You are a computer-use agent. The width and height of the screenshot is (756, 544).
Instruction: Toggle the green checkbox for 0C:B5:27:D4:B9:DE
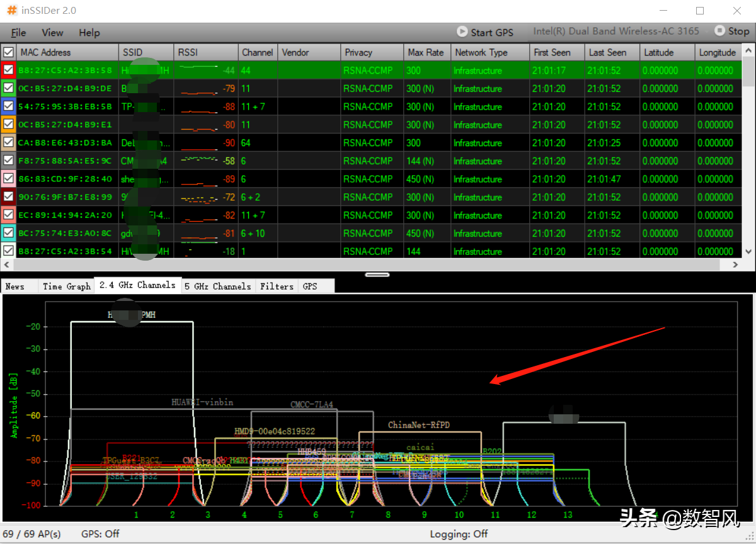[x=9, y=88]
